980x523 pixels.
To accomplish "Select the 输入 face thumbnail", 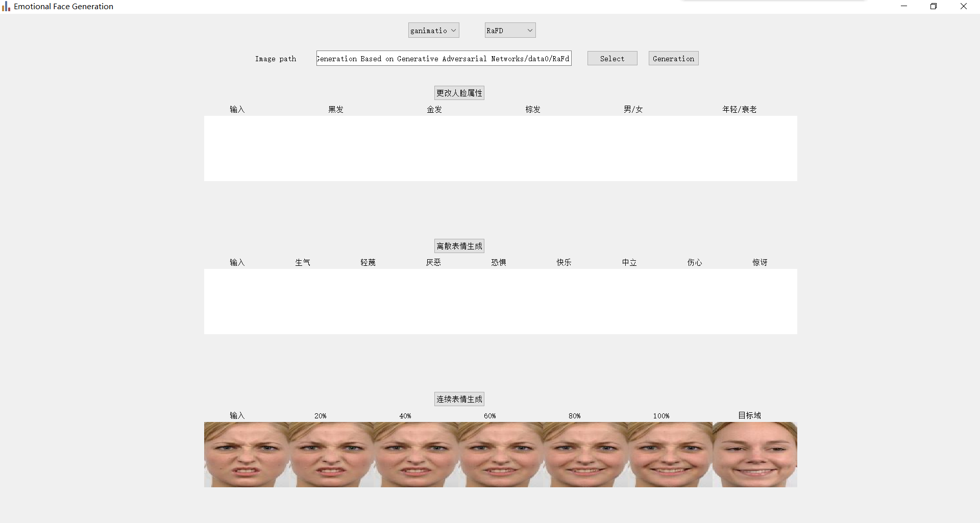I will click(246, 454).
